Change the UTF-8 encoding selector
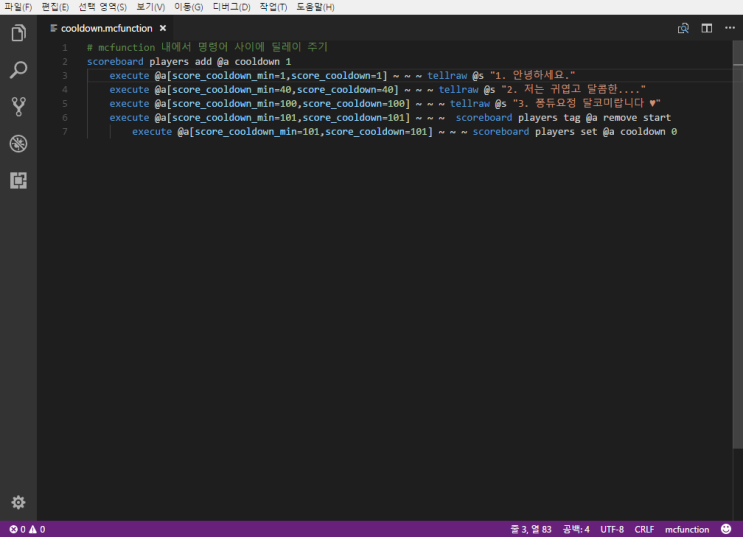This screenshot has height=537, width=743. tap(612, 529)
